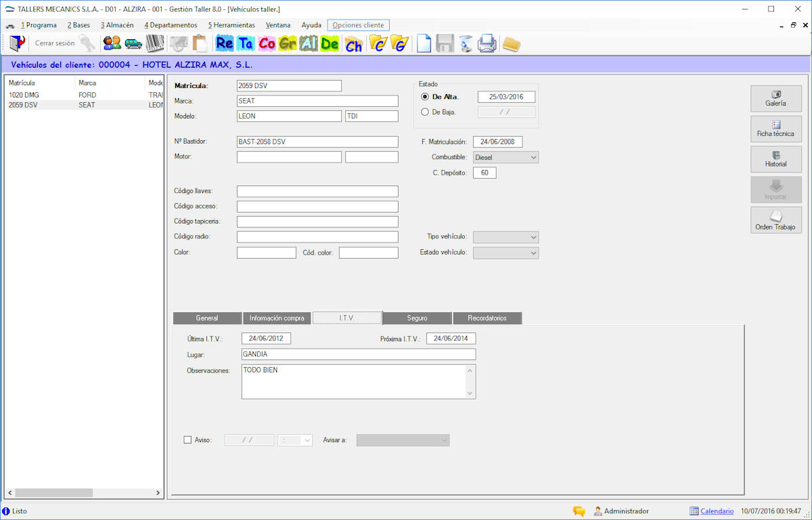Viewport: 812px width, 520px height.
Task: Open the vehicles car icon in toolbar
Action: [x=133, y=43]
